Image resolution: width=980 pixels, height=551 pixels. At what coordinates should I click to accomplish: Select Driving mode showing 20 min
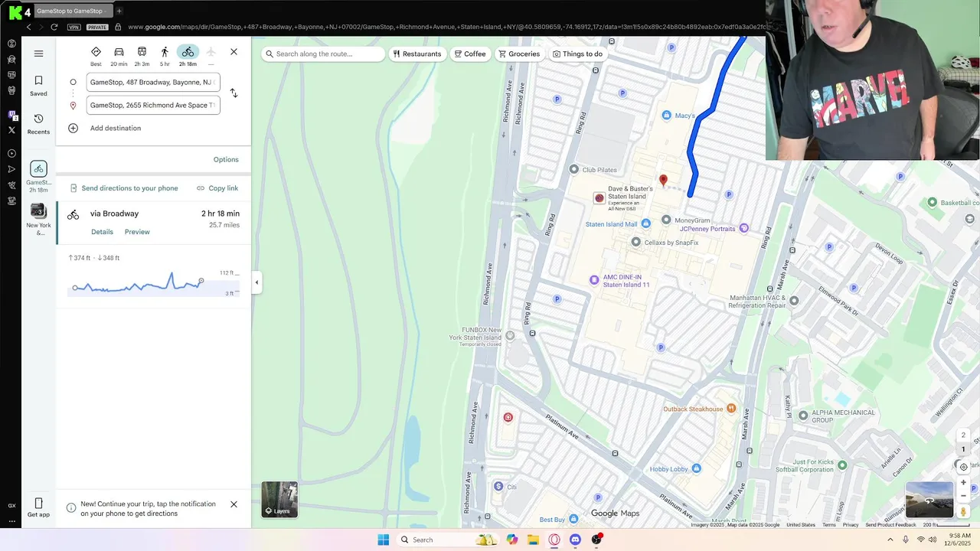pos(119,56)
